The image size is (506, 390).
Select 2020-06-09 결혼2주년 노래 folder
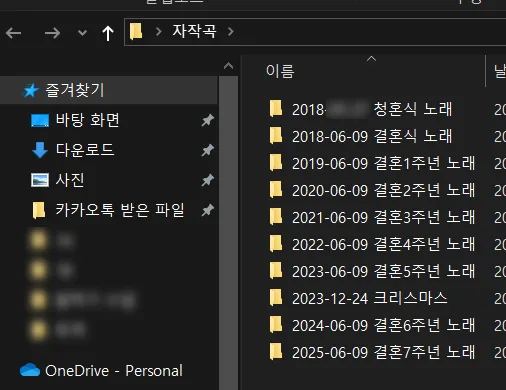tap(383, 190)
